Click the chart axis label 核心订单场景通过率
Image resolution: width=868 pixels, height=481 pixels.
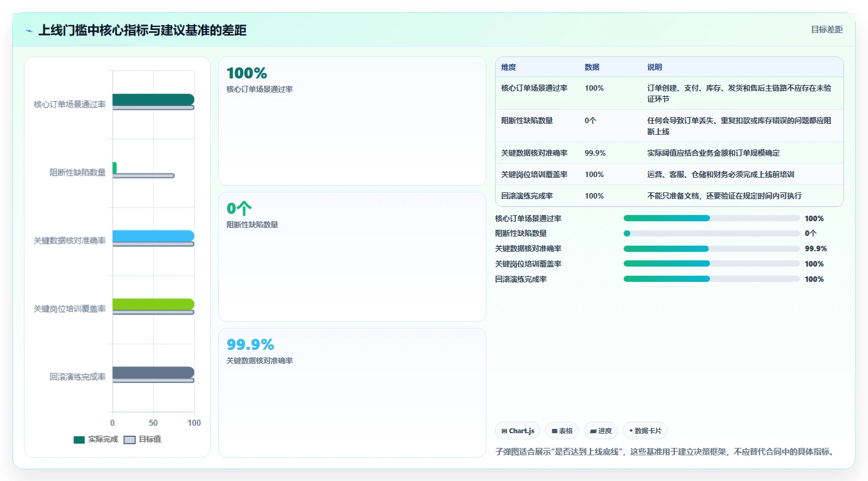click(70, 104)
